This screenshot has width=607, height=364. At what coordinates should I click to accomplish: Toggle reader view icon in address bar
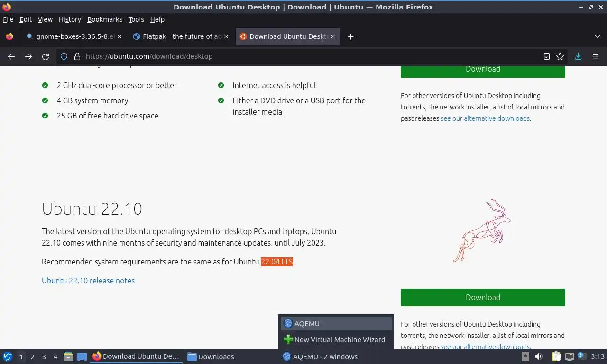(x=547, y=56)
